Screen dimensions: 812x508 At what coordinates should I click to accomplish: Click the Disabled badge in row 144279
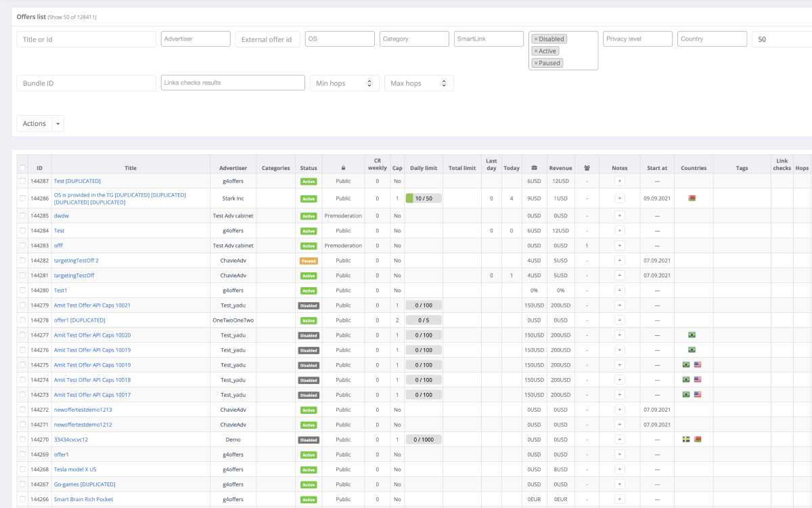(309, 305)
